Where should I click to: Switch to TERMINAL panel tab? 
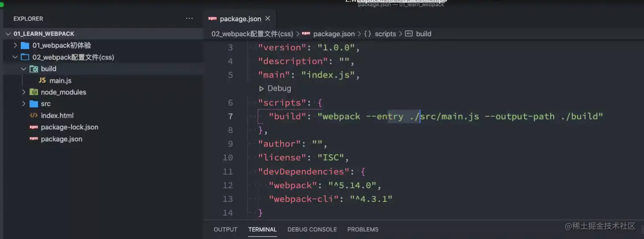pos(263,229)
